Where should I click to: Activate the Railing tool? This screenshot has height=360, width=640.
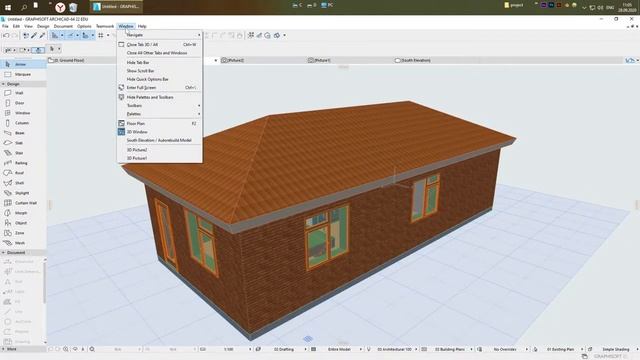(x=23, y=163)
